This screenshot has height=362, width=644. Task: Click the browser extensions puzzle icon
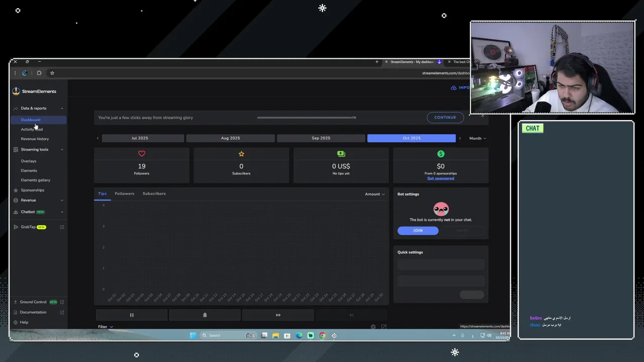[39, 73]
